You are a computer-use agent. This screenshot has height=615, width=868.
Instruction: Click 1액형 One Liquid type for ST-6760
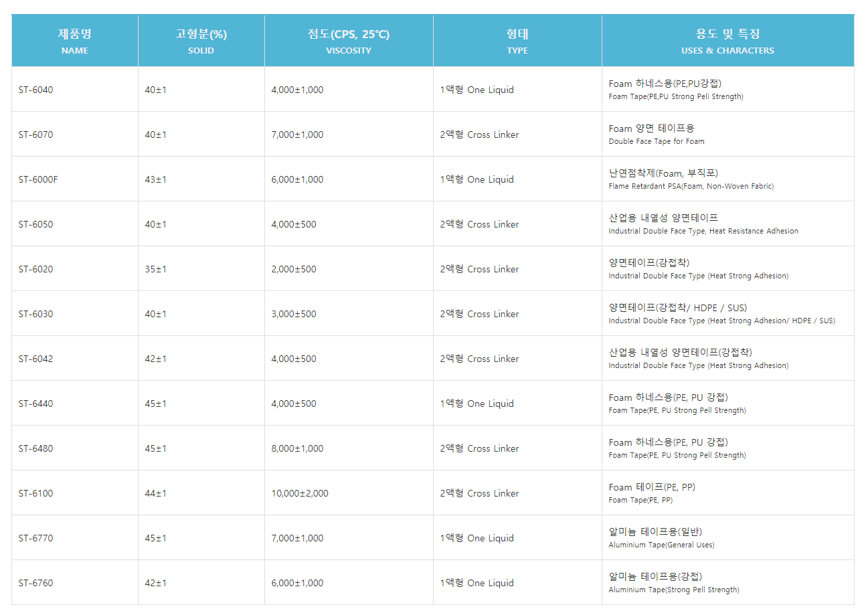point(477,583)
